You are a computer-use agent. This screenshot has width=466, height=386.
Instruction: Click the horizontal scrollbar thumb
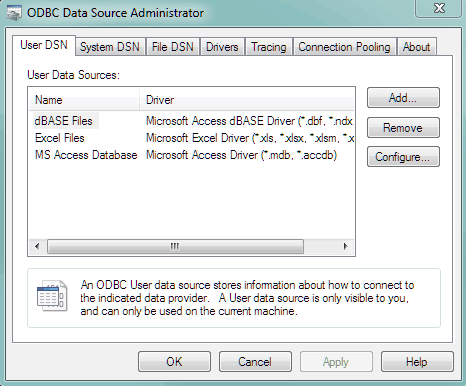(x=175, y=247)
